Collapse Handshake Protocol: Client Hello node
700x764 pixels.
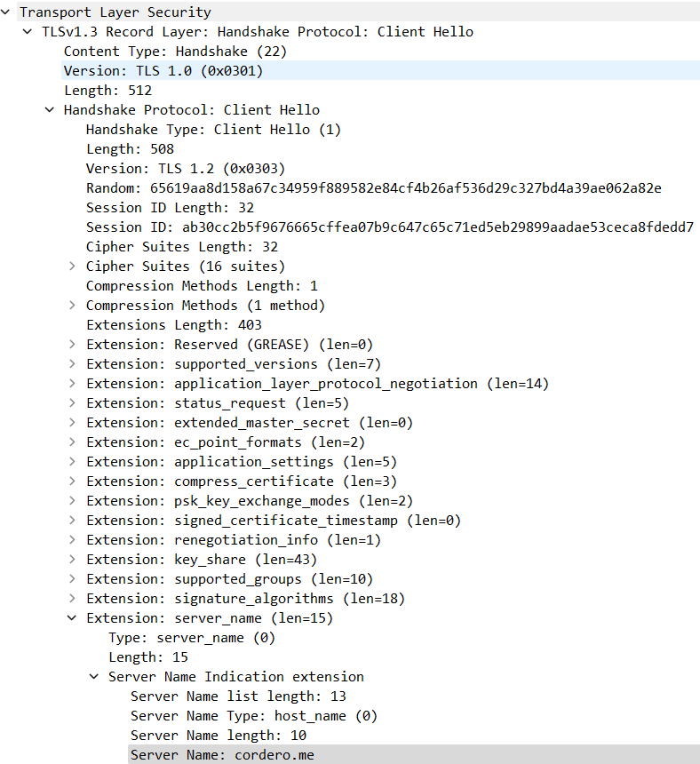[50, 109]
